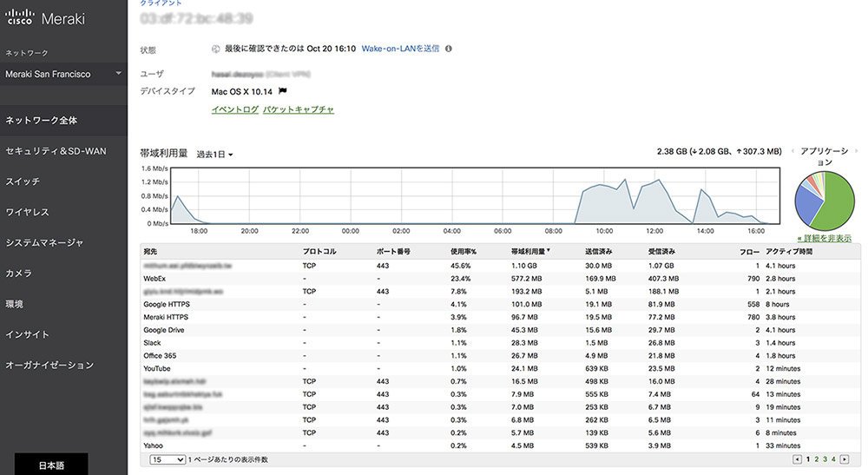
Task: Sort table by 使用率% column
Action: tap(464, 251)
